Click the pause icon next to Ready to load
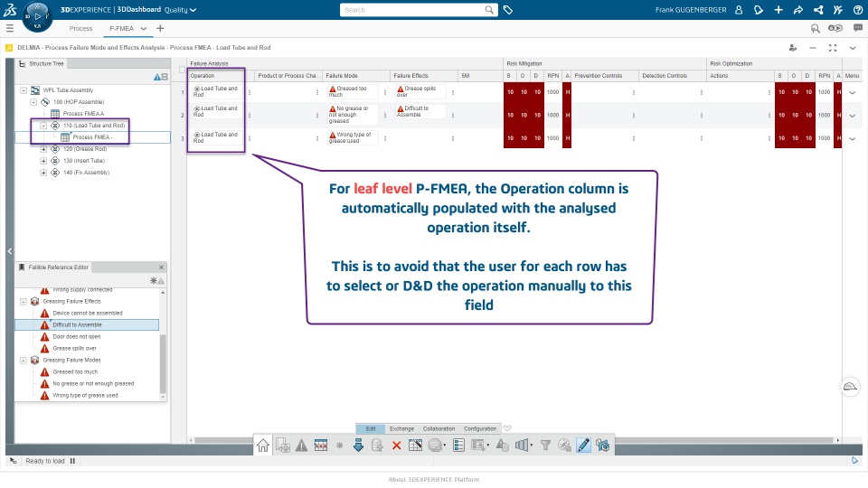The height and width of the screenshot is (488, 868). [72, 461]
